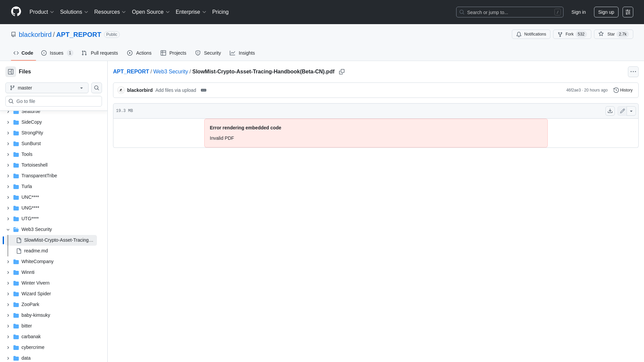The height and width of the screenshot is (362, 644).
Task: Expand the Open Source menu
Action: (151, 12)
